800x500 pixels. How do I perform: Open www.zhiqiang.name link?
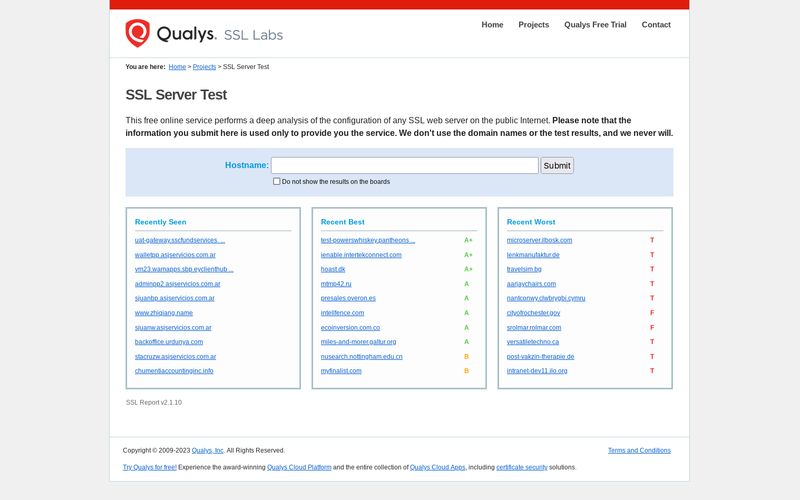(x=164, y=313)
